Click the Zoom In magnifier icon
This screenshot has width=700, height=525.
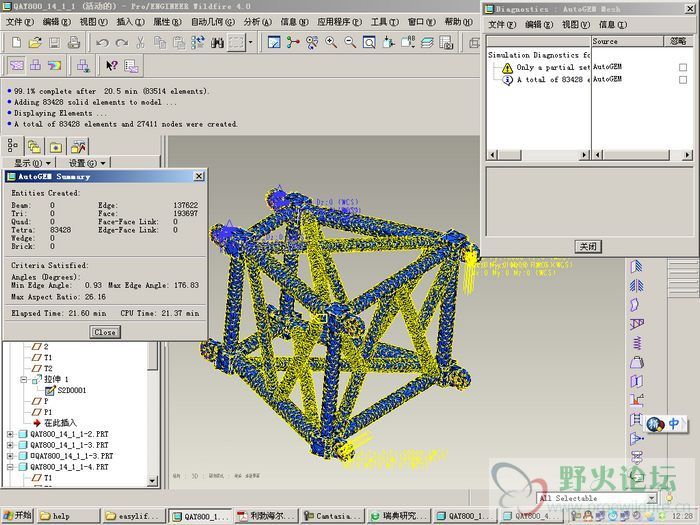click(331, 43)
